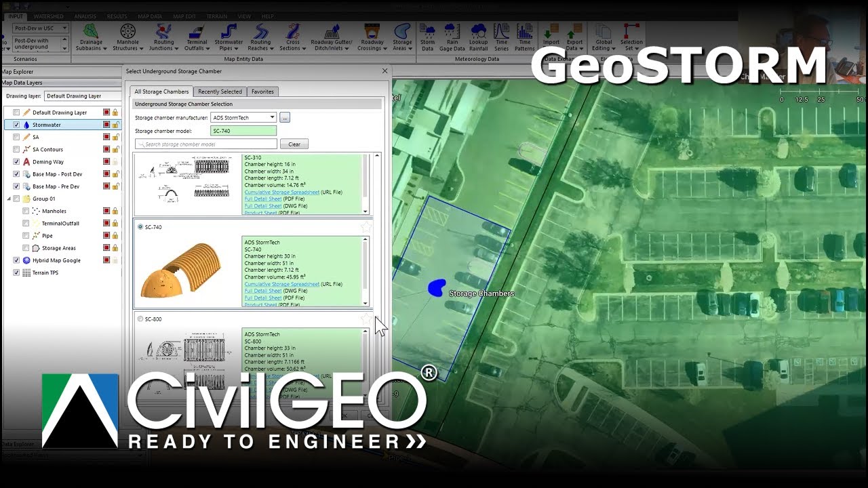
Task: Switch to the WATERSHED ribbon tab
Action: (48, 16)
